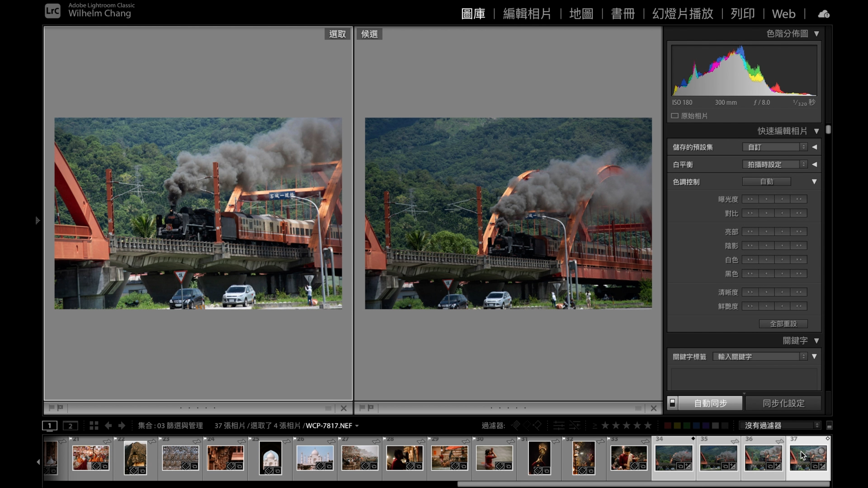Click the 自動 auto tone button
The height and width of the screenshot is (488, 868).
point(767,182)
